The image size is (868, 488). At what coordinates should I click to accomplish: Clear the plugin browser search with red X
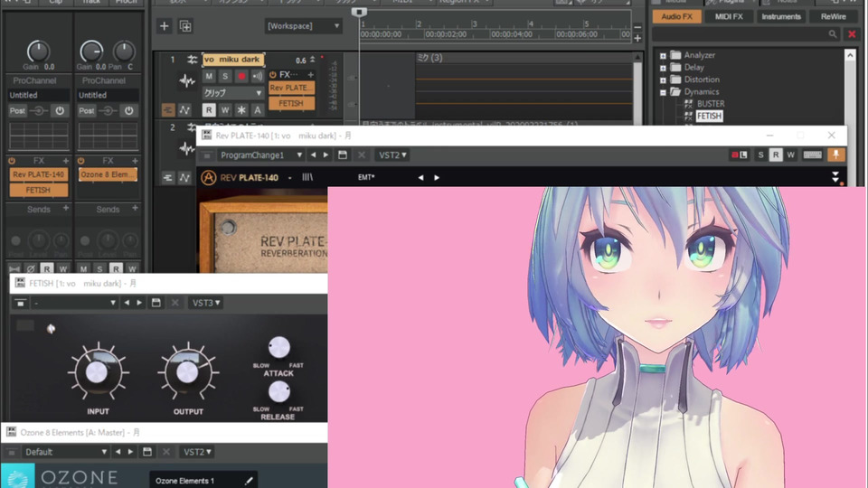(x=852, y=34)
